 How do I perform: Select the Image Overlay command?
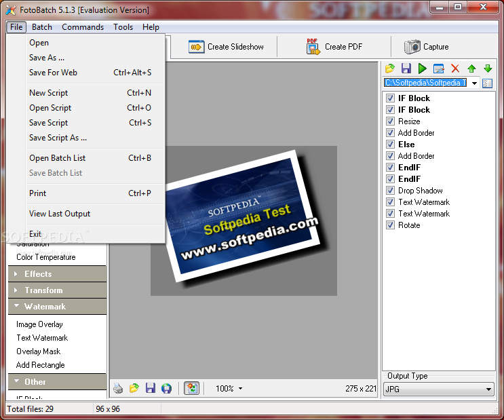point(39,324)
